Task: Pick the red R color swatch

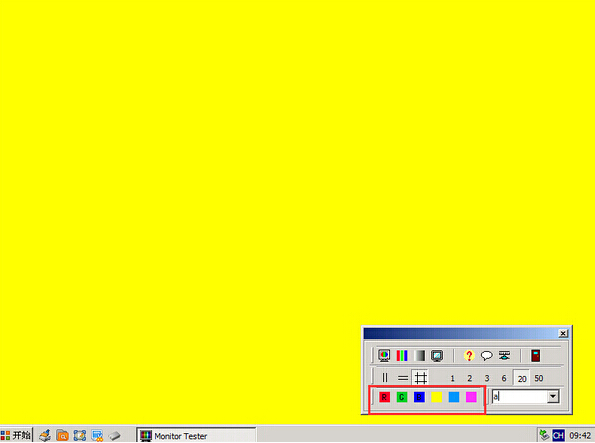Action: click(384, 397)
